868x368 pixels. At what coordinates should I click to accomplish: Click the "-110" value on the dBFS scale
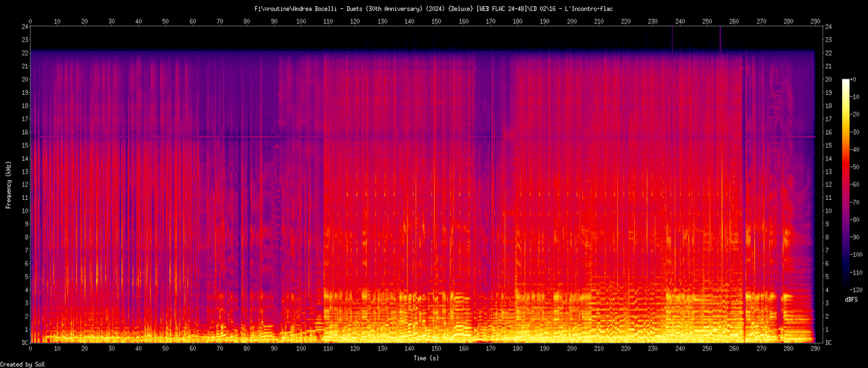tap(858, 272)
